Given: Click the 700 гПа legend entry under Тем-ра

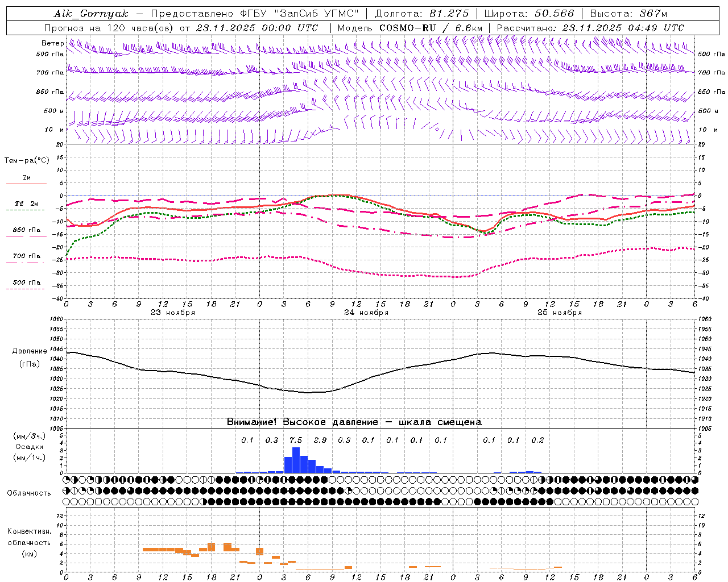Looking at the screenshot, I should click(x=26, y=256).
